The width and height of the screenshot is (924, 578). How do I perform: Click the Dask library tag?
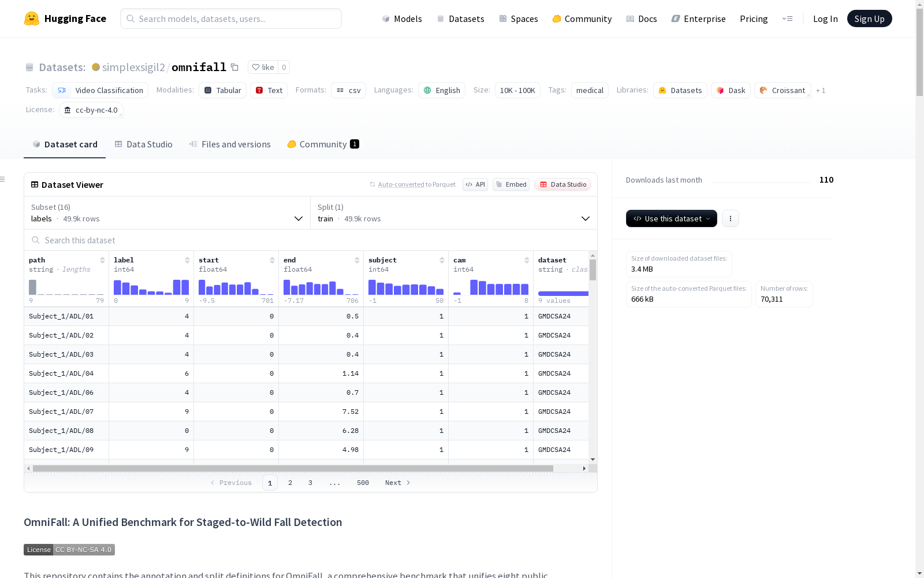[x=731, y=90]
